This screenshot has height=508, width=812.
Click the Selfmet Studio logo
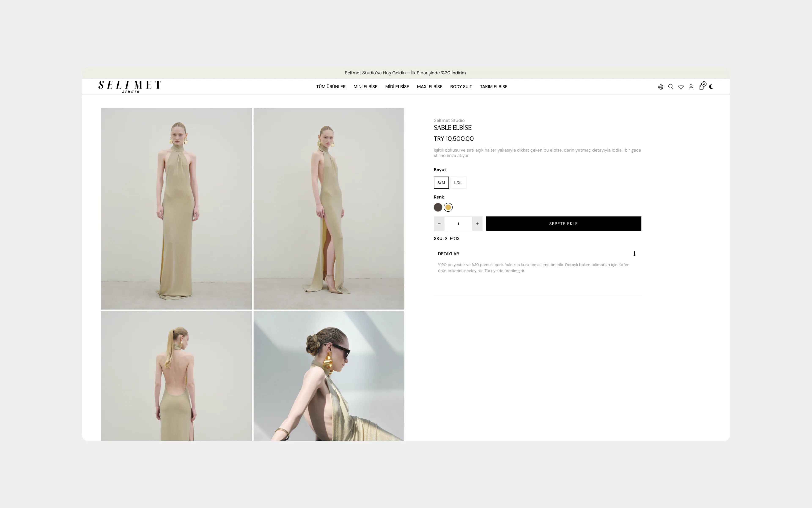(129, 87)
